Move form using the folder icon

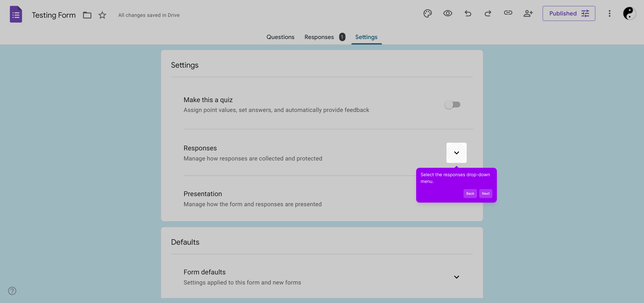tap(87, 15)
